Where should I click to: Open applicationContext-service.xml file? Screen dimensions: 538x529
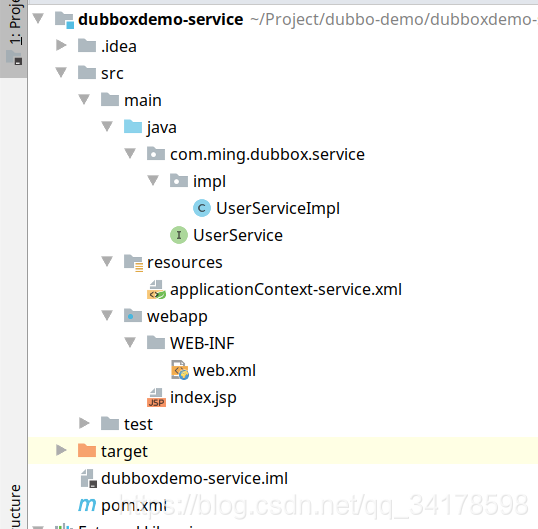286,290
